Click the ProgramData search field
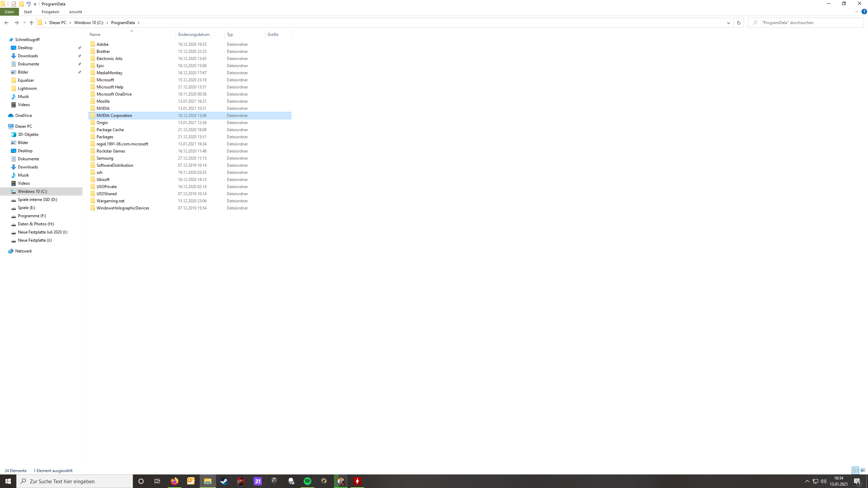Screen dimensions: 868x488 tap(807, 23)
